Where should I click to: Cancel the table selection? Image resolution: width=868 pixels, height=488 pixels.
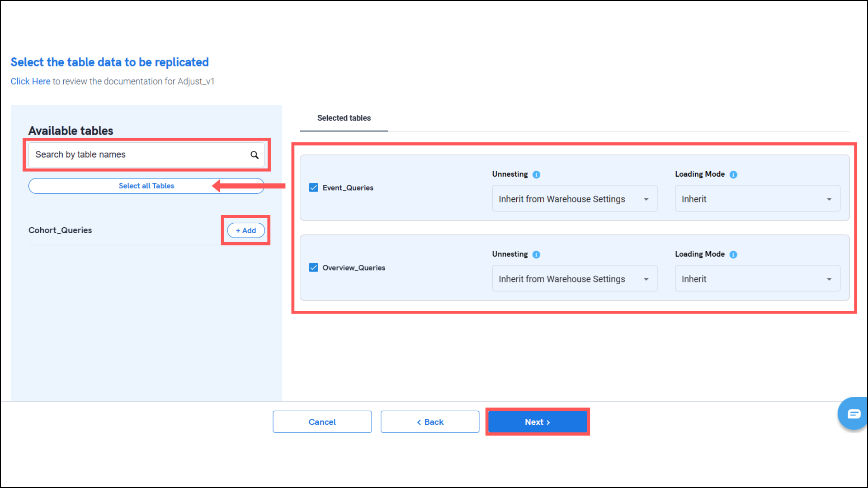coord(322,422)
